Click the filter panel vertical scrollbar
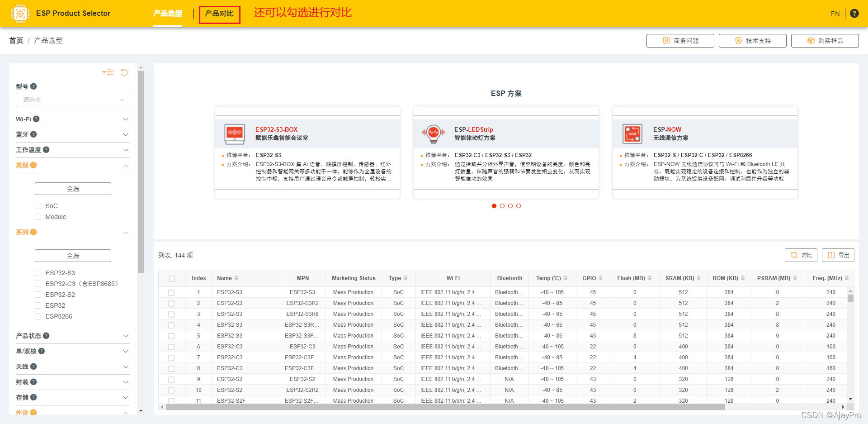Image resolution: width=868 pixels, height=424 pixels. 141,172
